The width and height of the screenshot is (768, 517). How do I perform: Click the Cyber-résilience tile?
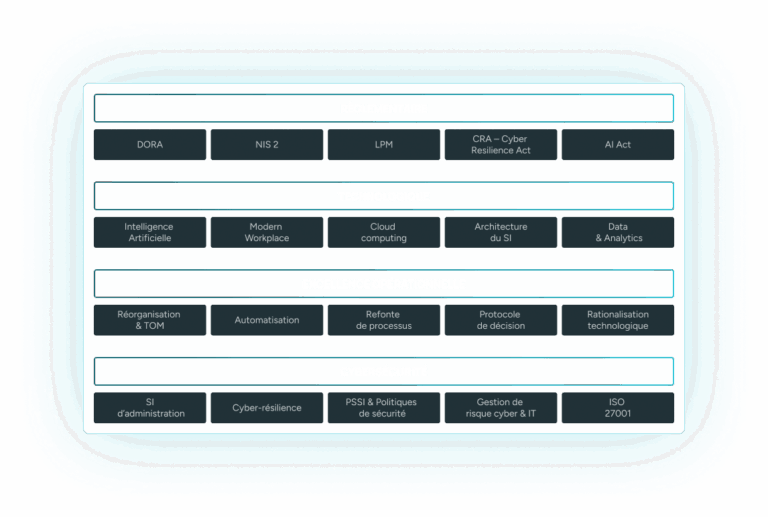click(x=267, y=408)
